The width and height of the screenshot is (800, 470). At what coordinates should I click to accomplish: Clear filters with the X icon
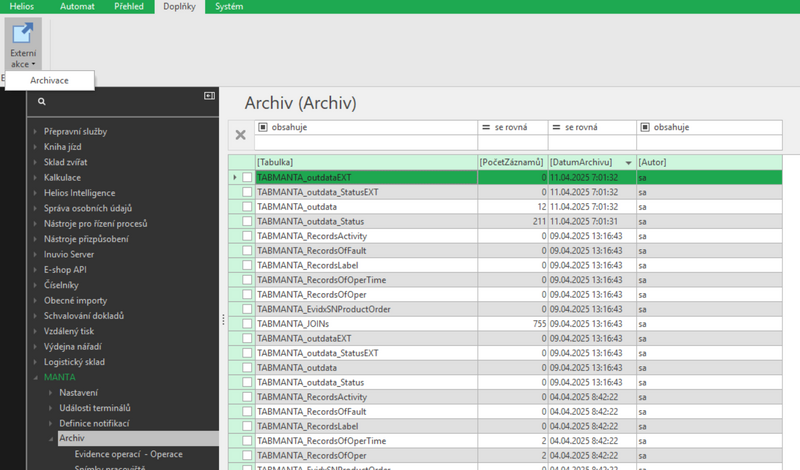(240, 135)
